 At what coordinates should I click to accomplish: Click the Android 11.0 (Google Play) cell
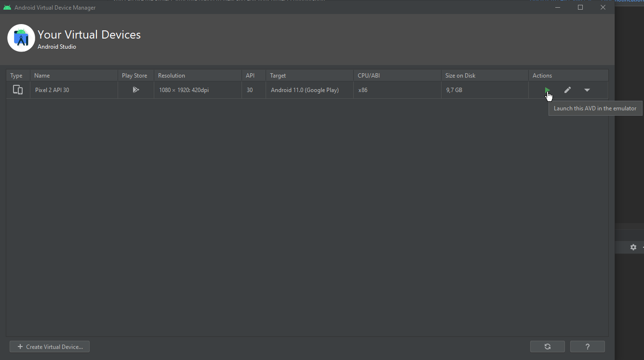click(310, 90)
